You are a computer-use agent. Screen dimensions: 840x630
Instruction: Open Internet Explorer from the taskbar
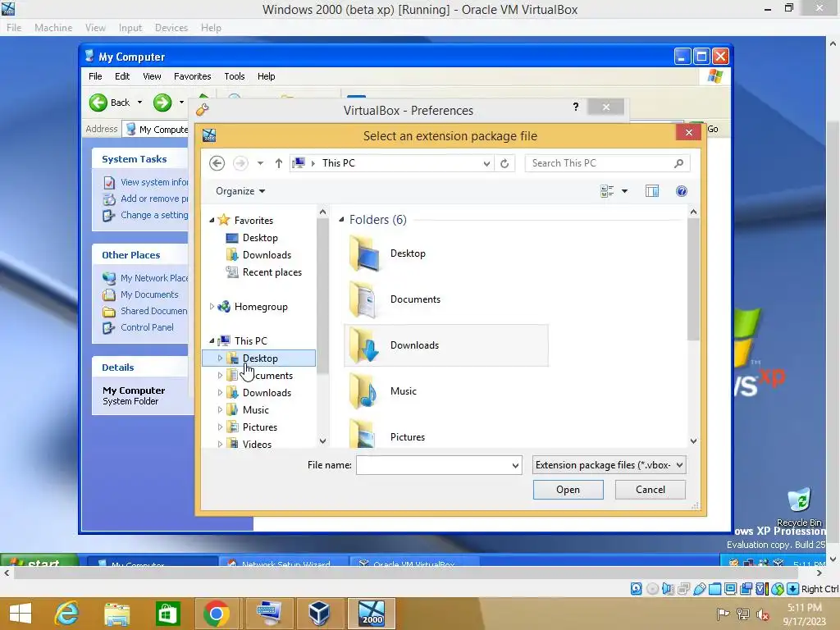coord(67,614)
